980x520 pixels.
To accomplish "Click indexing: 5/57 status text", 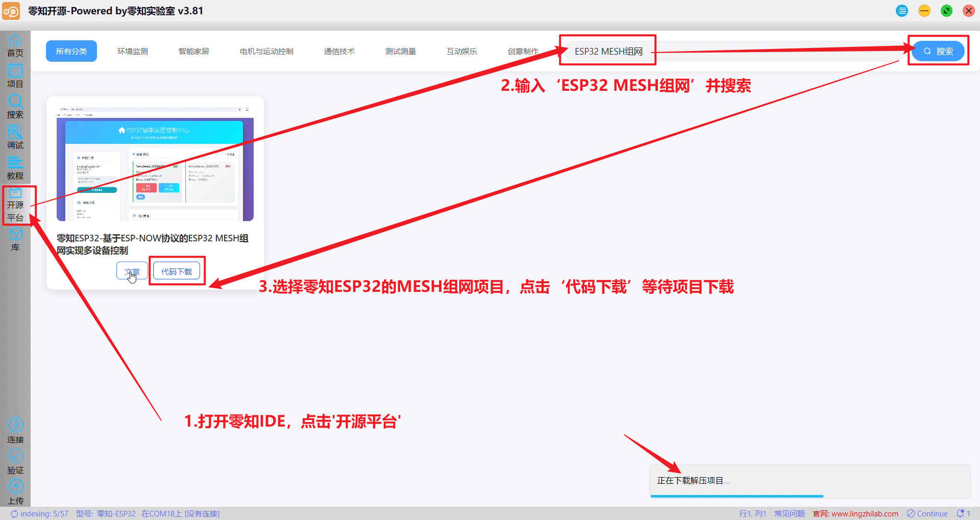I will tap(44, 514).
